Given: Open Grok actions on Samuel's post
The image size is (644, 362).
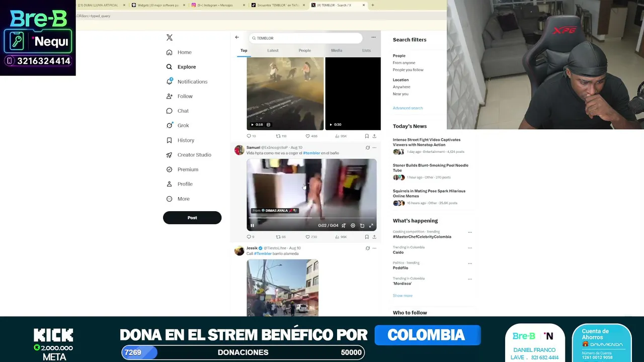Looking at the screenshot, I should click(x=367, y=148).
